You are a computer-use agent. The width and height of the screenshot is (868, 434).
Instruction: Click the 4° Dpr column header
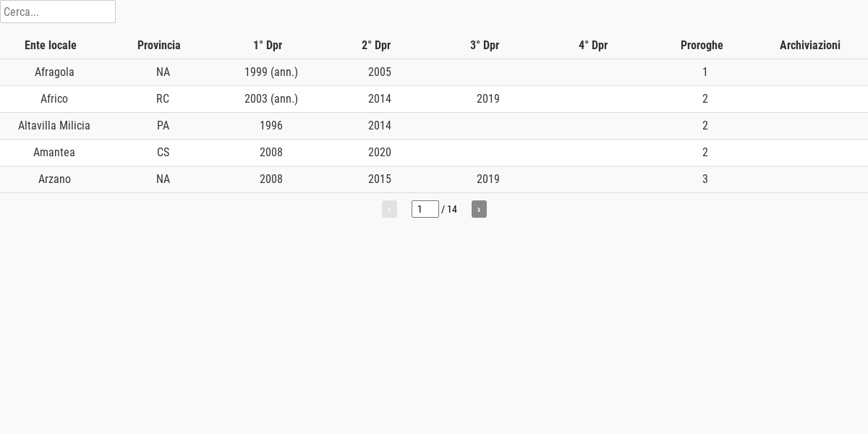point(593,45)
